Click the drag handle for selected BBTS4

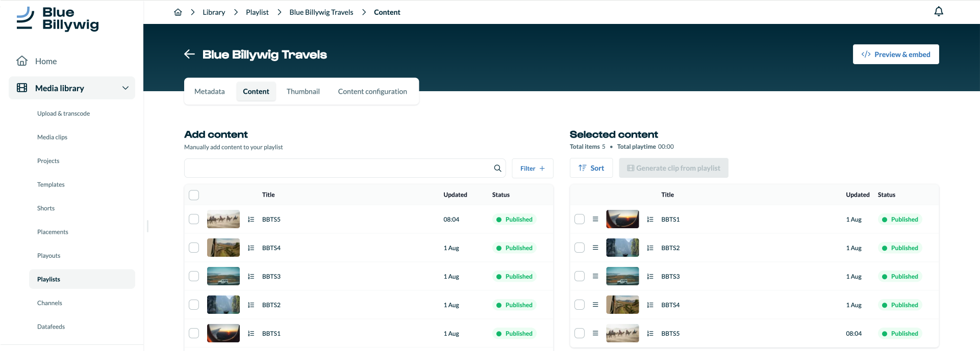click(x=595, y=305)
